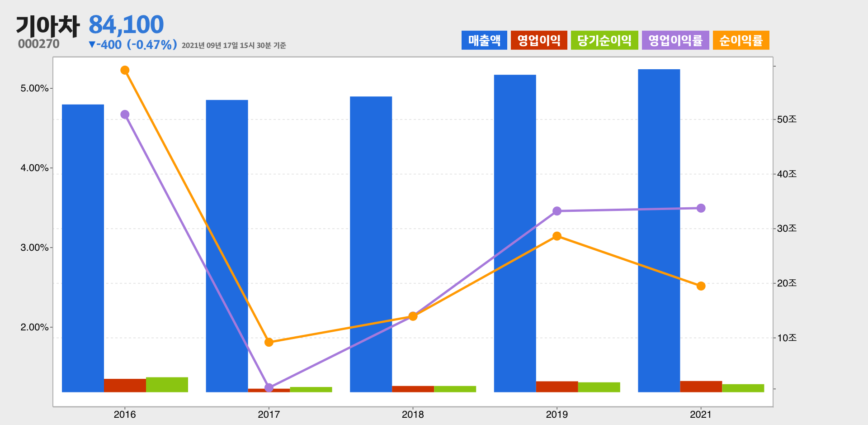Select the 2017 green net income bar
The width and height of the screenshot is (868, 425).
coord(311,389)
